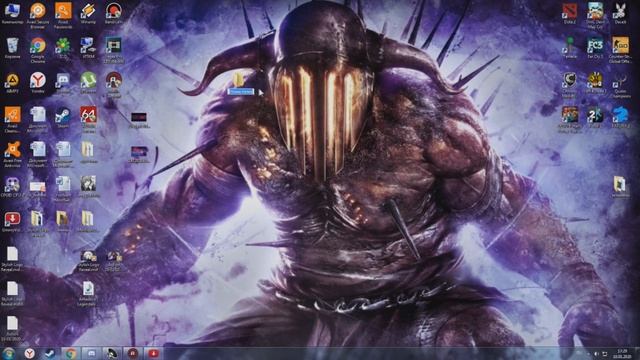This screenshot has width=640, height=360.
Task: Open Discord from taskbar
Action: [x=91, y=353]
